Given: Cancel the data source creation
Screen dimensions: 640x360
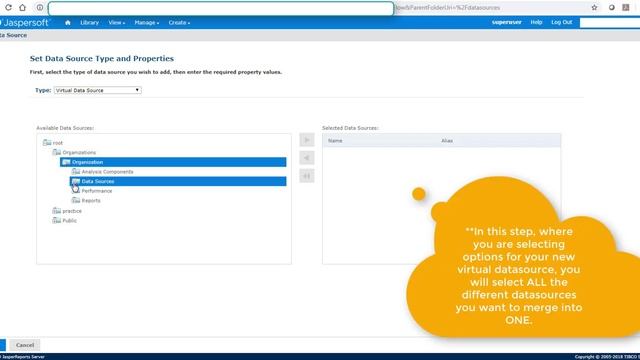Looking at the screenshot, I should 25,345.
